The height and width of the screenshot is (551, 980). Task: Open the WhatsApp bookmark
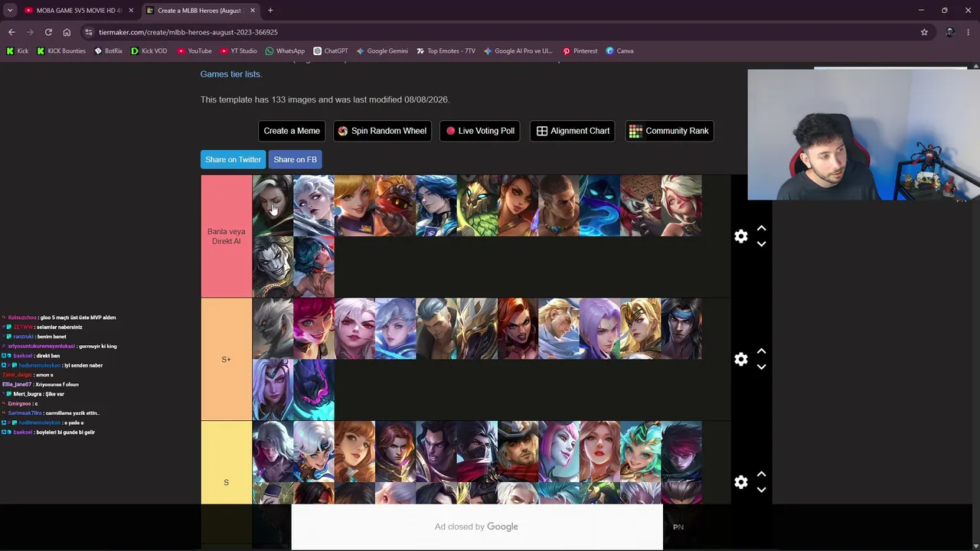285,51
